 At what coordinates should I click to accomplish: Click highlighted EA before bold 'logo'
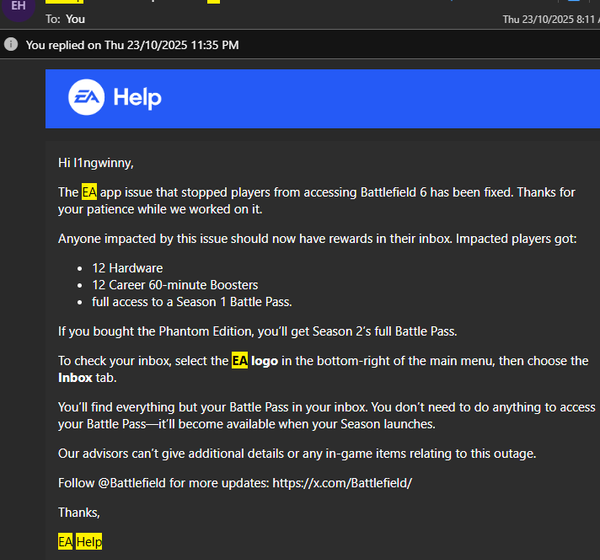[240, 361]
